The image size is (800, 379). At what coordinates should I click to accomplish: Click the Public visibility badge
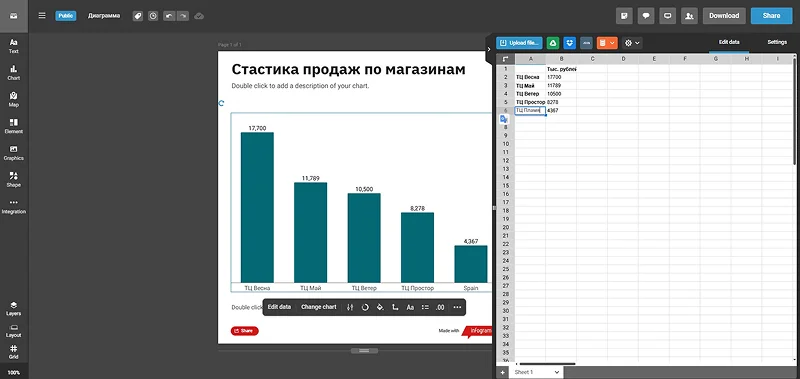tap(66, 16)
